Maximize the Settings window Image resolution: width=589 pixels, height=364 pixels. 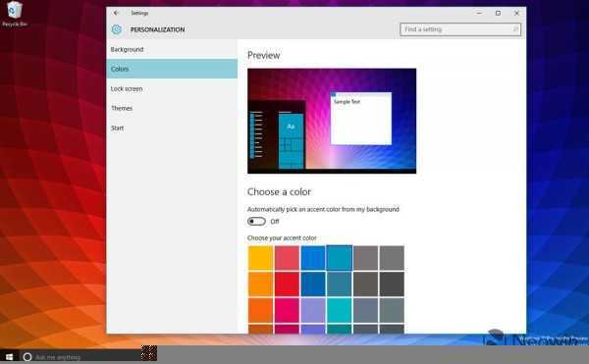pos(498,13)
